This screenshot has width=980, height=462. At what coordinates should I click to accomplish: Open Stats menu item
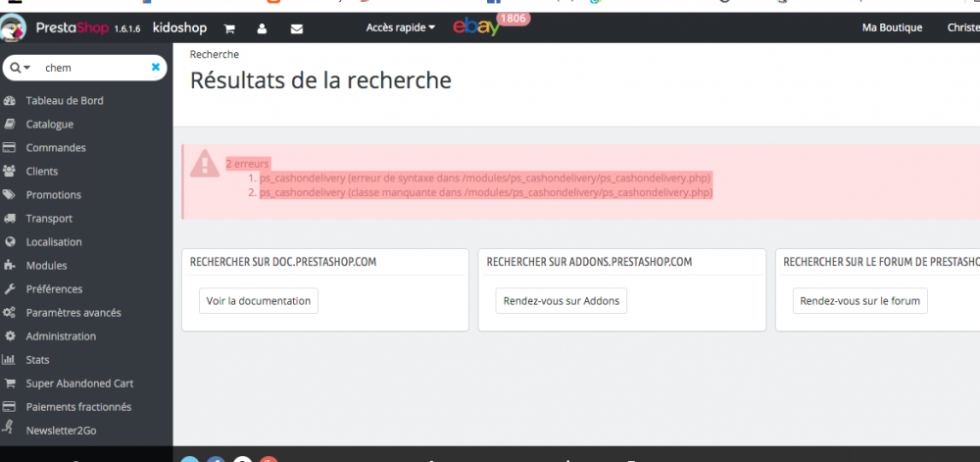37,360
